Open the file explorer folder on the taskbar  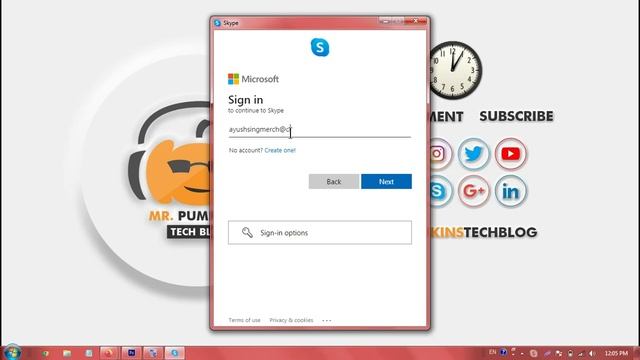[67, 353]
